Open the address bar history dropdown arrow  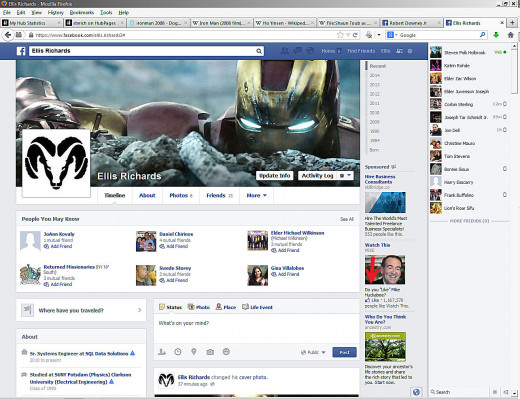point(348,35)
